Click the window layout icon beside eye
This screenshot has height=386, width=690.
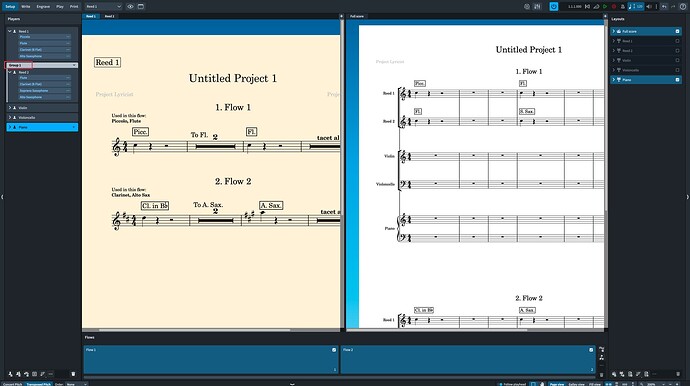[x=141, y=7]
